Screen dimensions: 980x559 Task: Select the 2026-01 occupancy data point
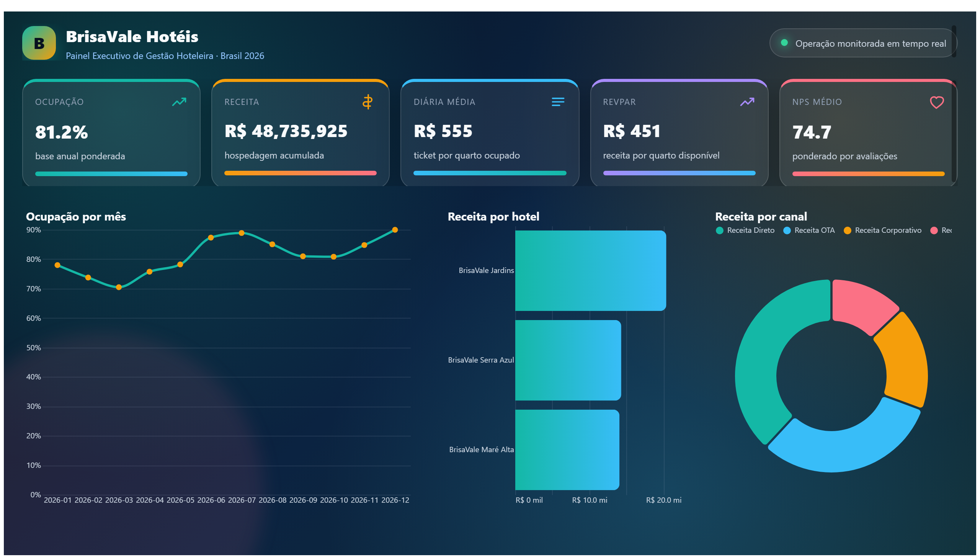coord(57,265)
